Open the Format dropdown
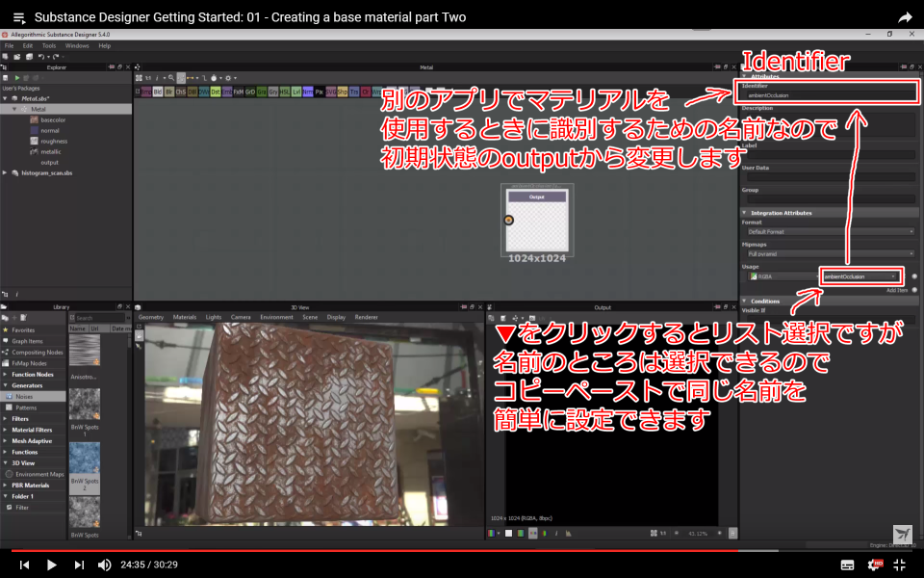This screenshot has height=578, width=924. [x=831, y=232]
